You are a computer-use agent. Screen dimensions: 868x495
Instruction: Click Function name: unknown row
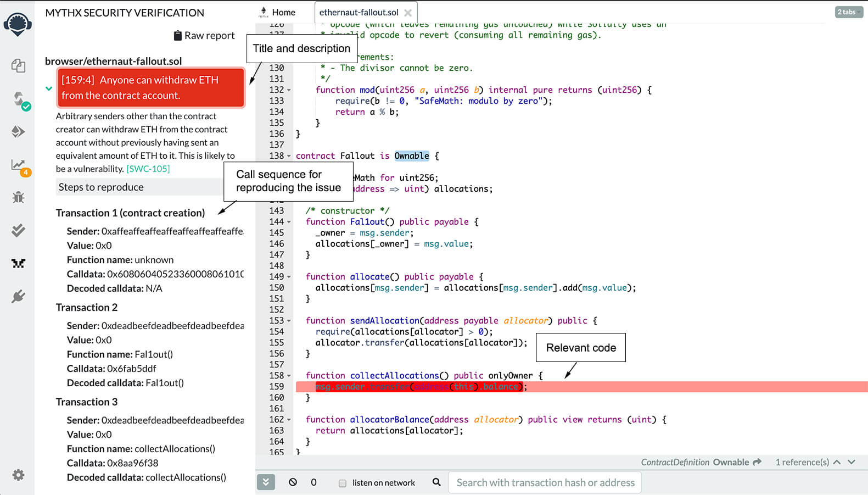coord(120,260)
